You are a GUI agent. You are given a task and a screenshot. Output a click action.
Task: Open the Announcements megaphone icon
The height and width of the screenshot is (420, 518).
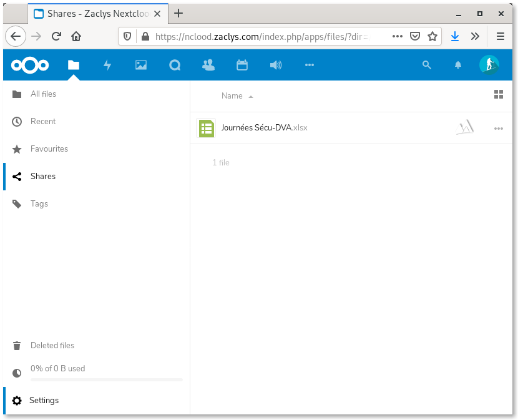(x=275, y=65)
